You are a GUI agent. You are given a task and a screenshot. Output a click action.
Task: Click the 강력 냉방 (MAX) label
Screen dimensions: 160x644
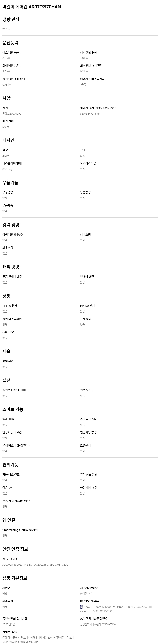tap(12, 234)
